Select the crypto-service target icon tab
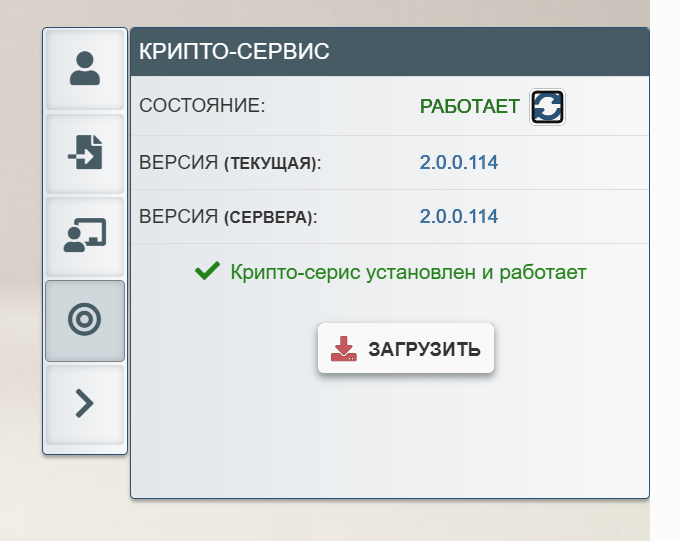Image resolution: width=680 pixels, height=541 pixels. pyautogui.click(x=85, y=320)
